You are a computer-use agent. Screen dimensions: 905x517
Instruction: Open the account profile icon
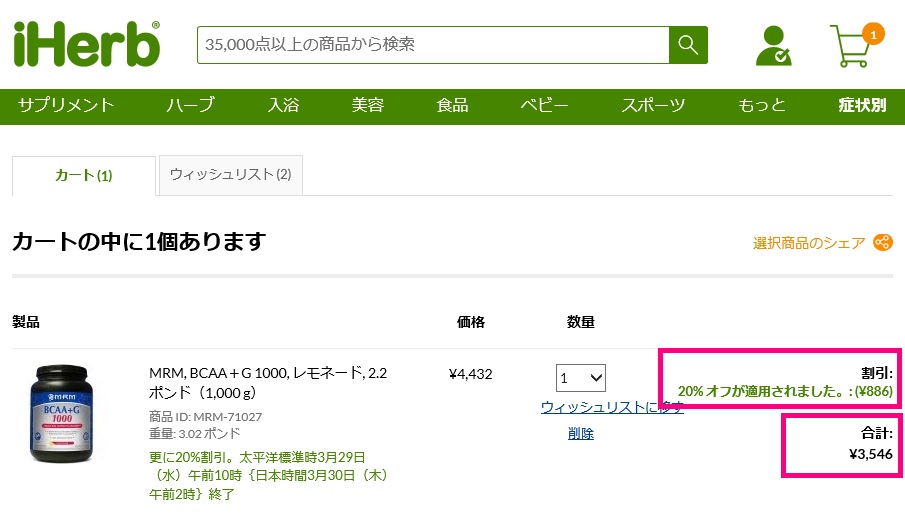772,46
